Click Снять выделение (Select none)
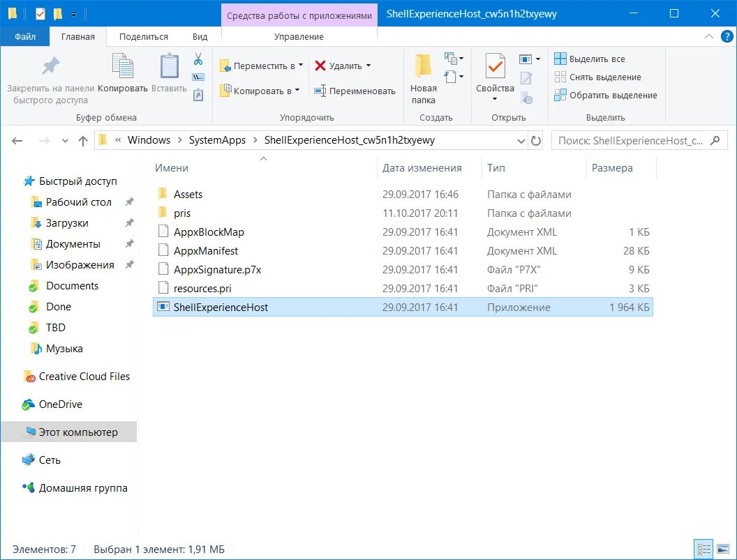The width and height of the screenshot is (737, 560). pyautogui.click(x=597, y=77)
